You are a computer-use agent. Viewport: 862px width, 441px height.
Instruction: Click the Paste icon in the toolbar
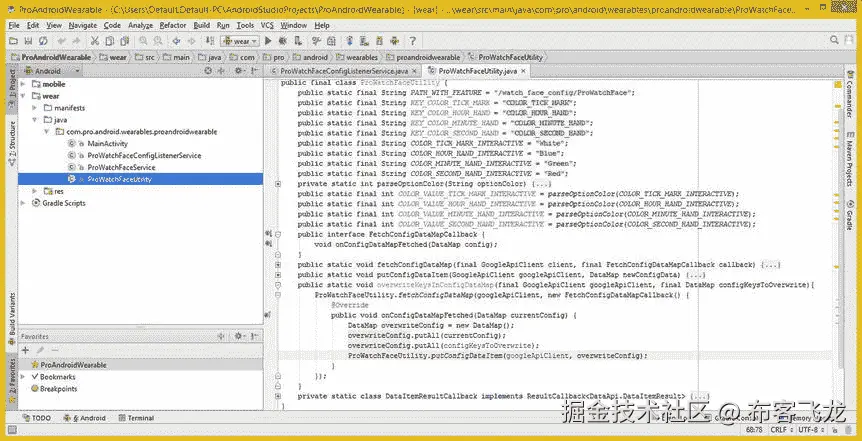[x=125, y=41]
